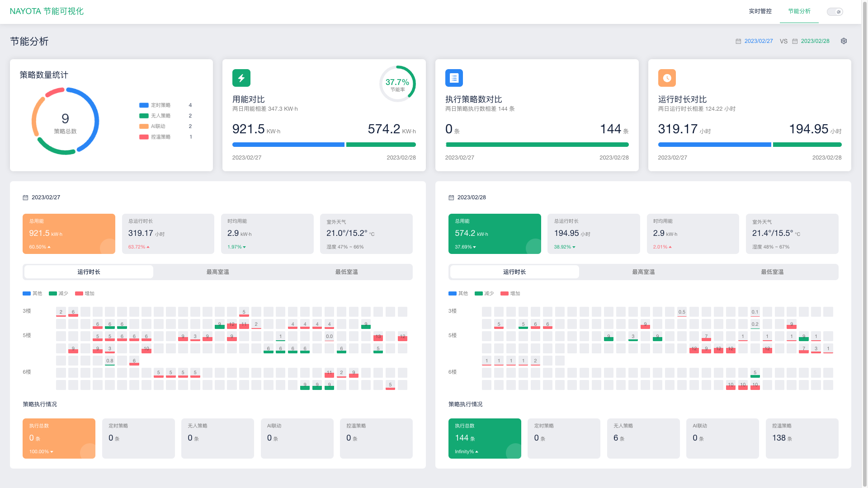Click the settings gear icon next to the dates
The image size is (868, 488).
(844, 41)
